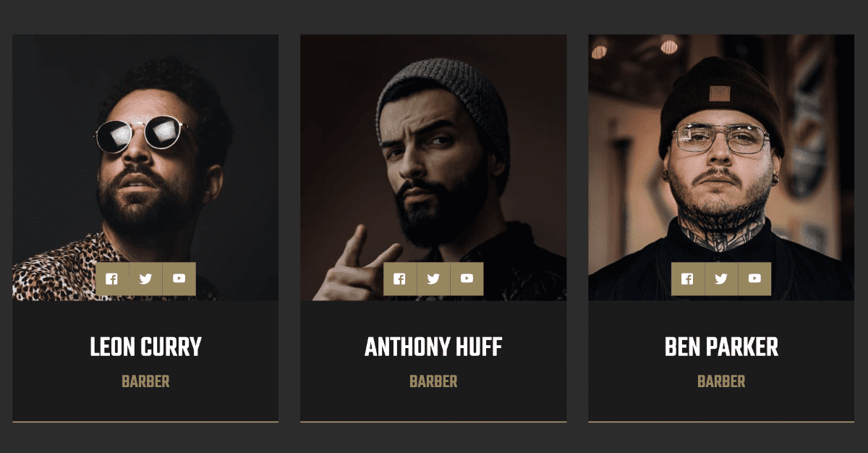The image size is (868, 453).
Task: Visit Anthony Huff's Facebook page icon
Action: [x=400, y=279]
